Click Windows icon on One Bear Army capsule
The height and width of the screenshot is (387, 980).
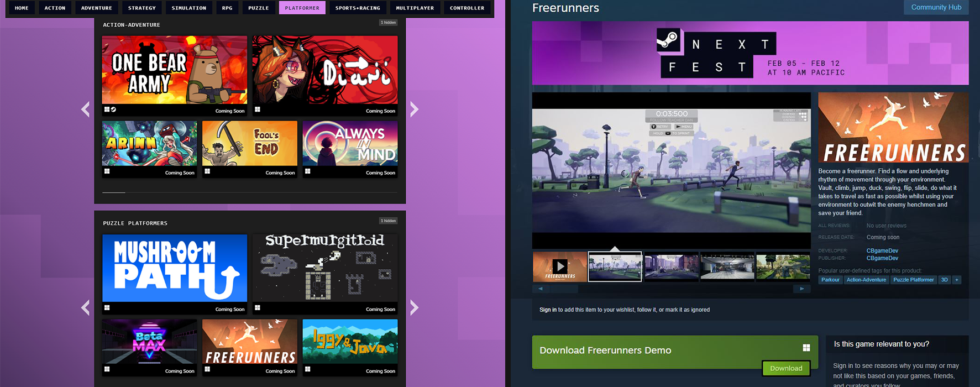point(107,109)
